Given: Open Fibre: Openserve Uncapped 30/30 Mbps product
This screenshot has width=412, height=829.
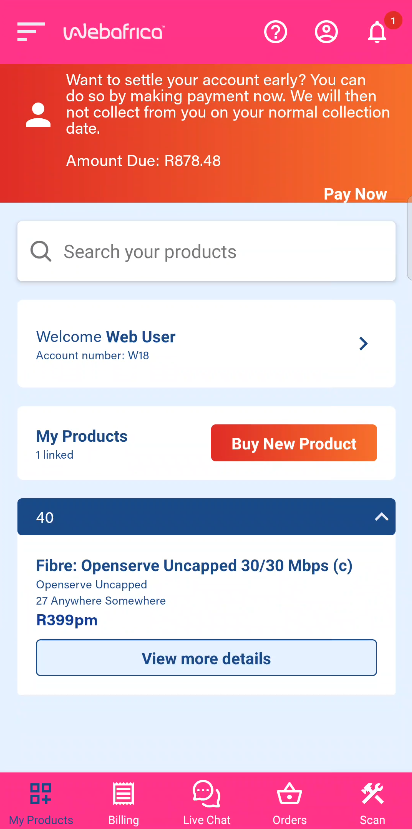Looking at the screenshot, I should tap(194, 566).
